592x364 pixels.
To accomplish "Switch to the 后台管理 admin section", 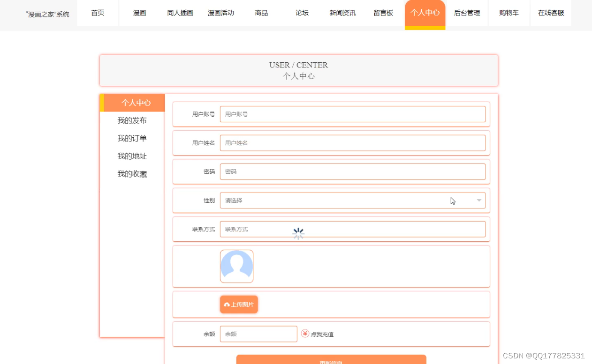I will pyautogui.click(x=467, y=13).
